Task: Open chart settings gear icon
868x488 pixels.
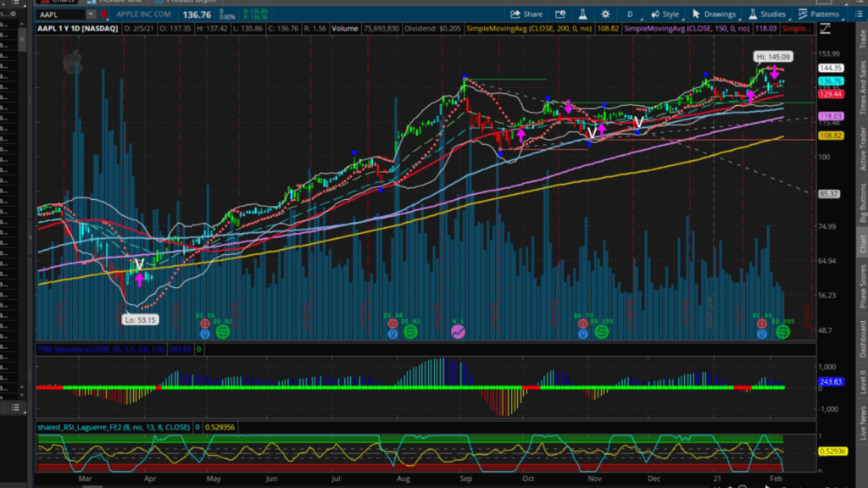Action: [x=605, y=14]
